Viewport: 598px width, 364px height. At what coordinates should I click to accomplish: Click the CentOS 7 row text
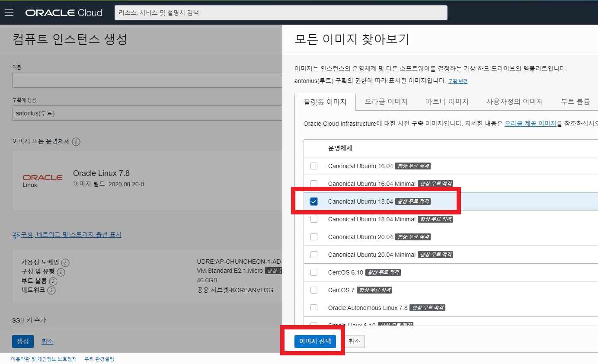[341, 290]
